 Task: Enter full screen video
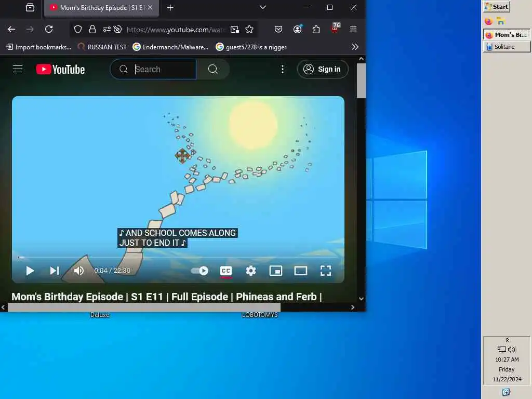(326, 271)
